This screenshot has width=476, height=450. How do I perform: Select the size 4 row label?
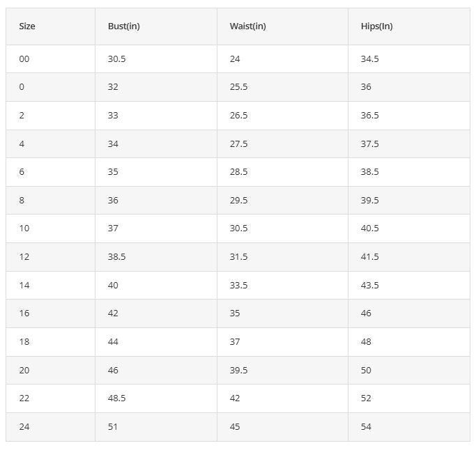(x=22, y=143)
